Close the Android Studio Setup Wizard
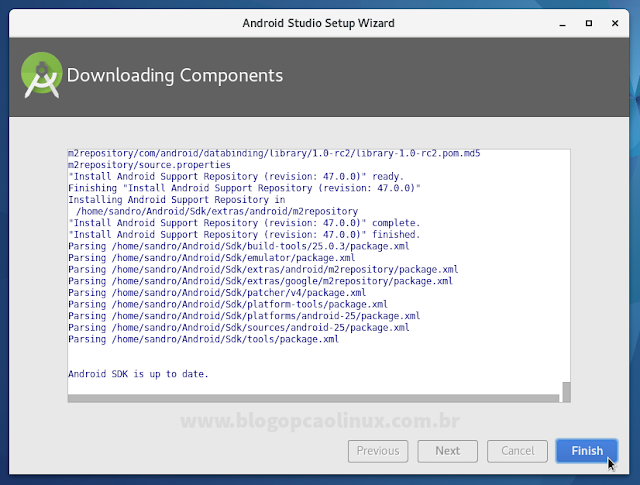 point(615,23)
